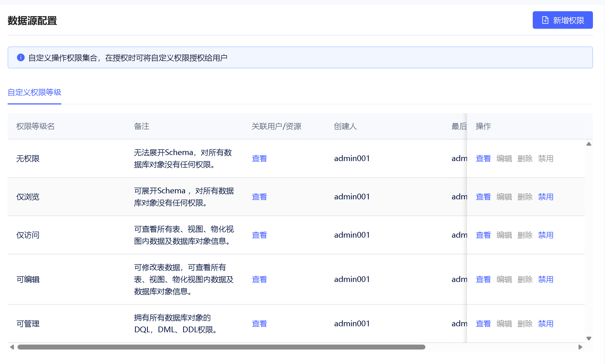Open 查看 in 关联用户 column for 仅浏览

tap(259, 197)
